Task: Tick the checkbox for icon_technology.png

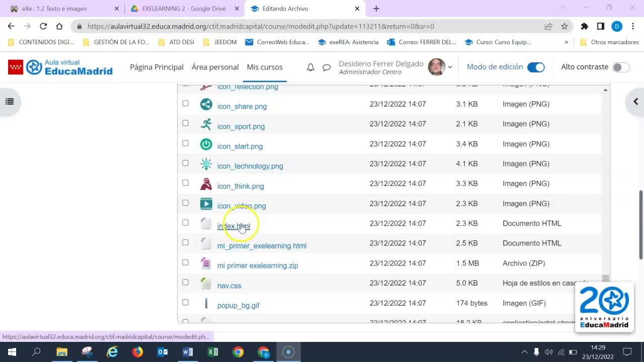Action: tap(186, 163)
